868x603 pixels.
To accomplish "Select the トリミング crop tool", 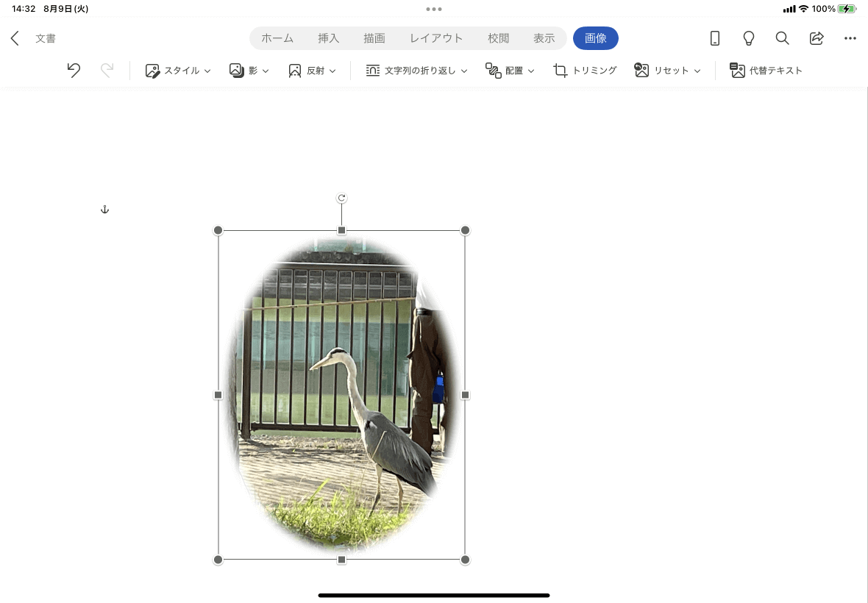I will (561, 71).
